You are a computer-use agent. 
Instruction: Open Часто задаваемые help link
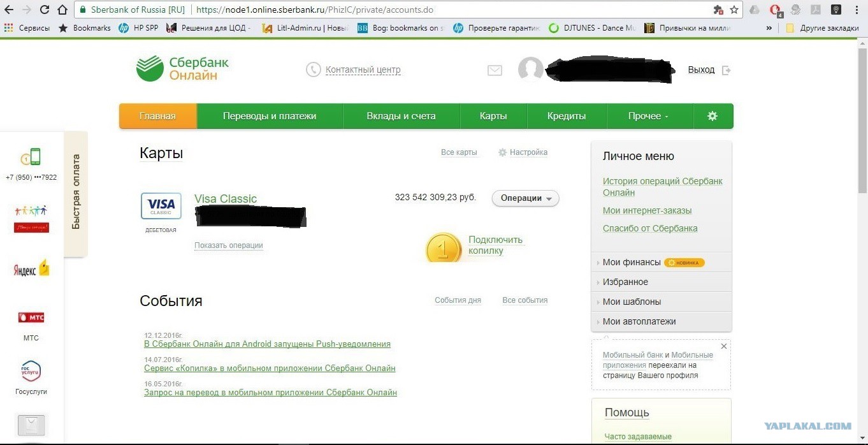pos(638,437)
